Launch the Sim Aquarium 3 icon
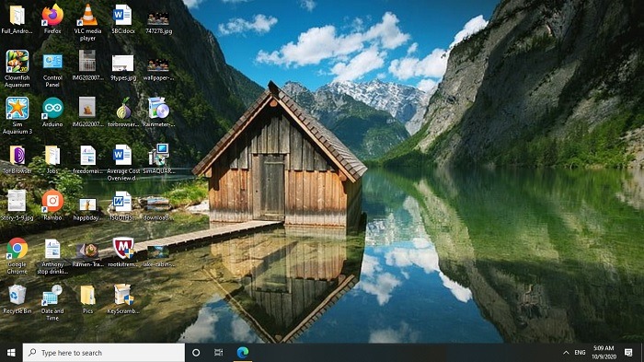The height and width of the screenshot is (362, 644). (17, 115)
